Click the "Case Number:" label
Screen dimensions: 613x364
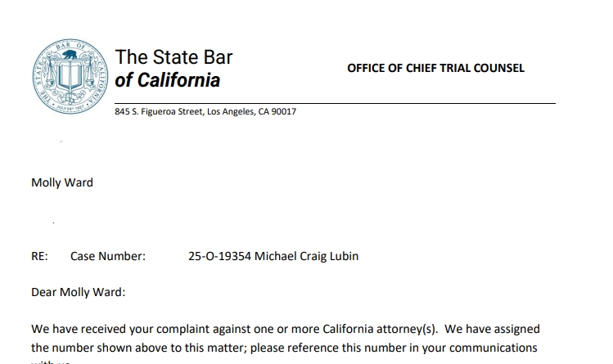click(108, 256)
